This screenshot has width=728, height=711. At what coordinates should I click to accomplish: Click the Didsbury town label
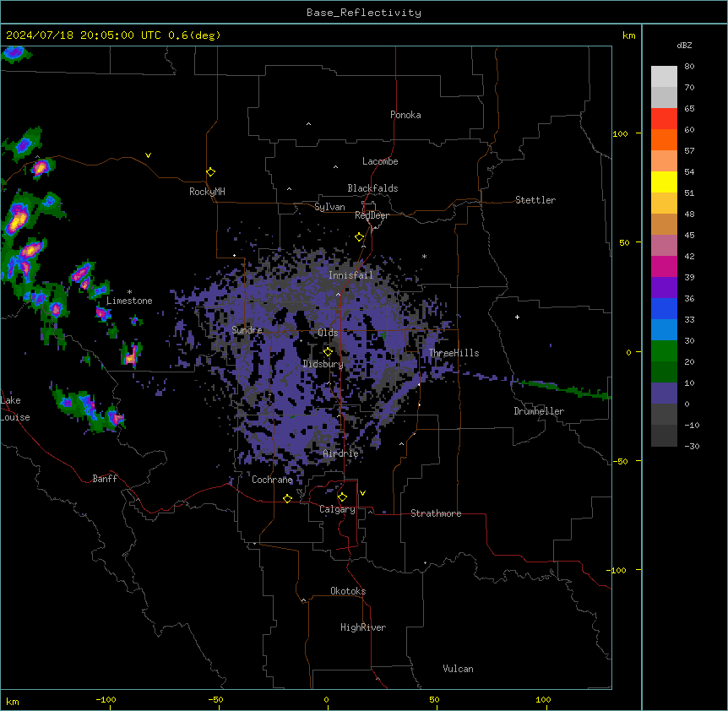pyautogui.click(x=323, y=364)
